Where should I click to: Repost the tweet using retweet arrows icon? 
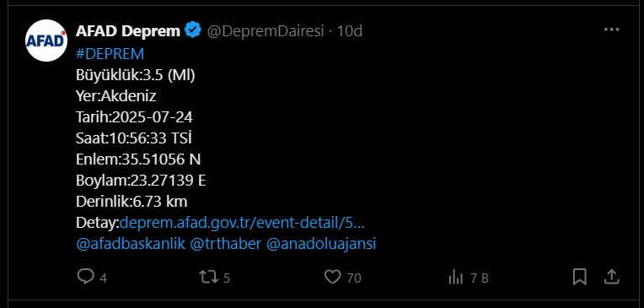tap(209, 277)
